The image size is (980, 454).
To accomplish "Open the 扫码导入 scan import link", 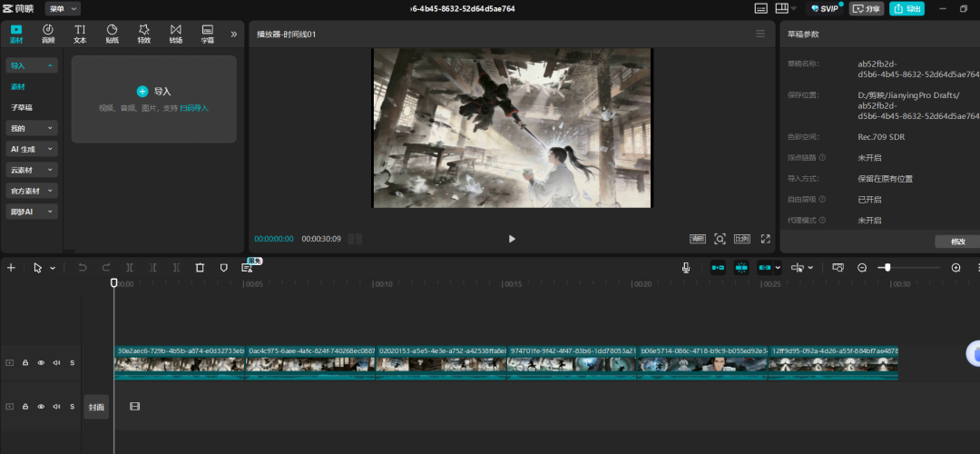I will [194, 108].
